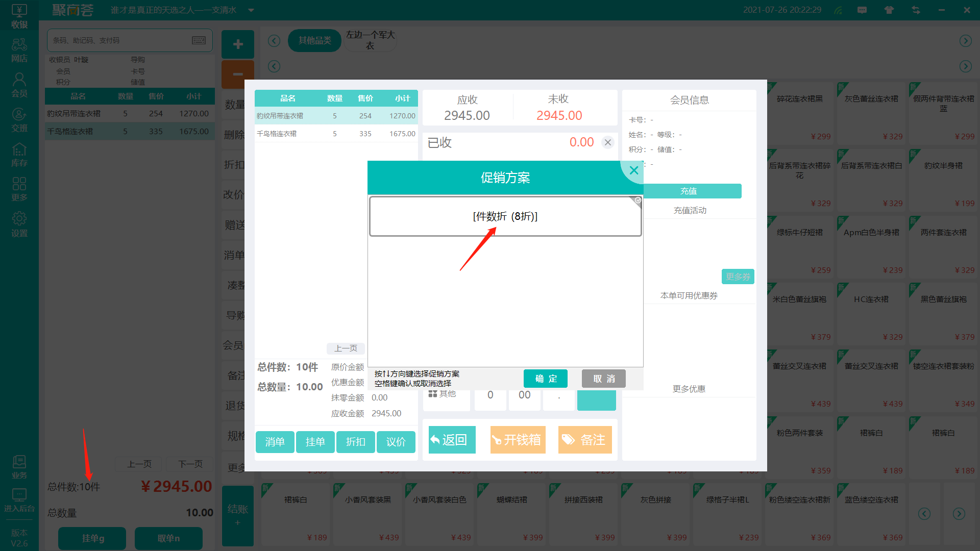Screen dimensions: 980x551
Task: Open the 设置 settings sidebar icon
Action: pyautogui.click(x=19, y=224)
